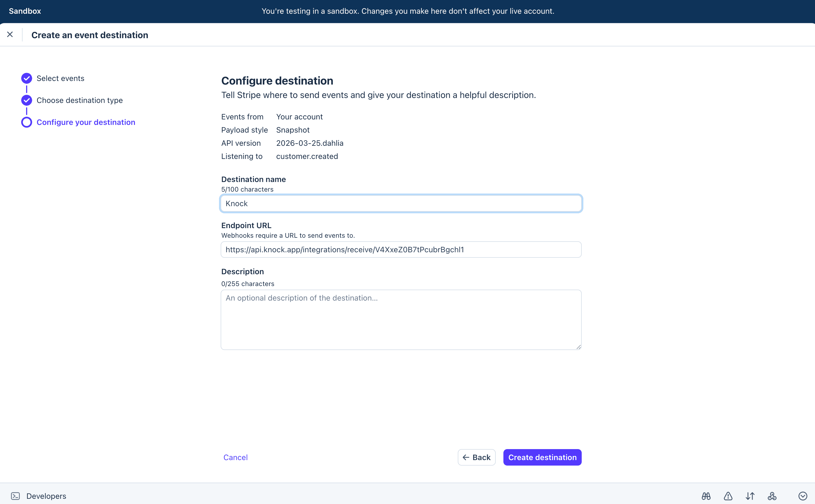This screenshot has width=815, height=504.
Task: Open search with the binoculars icon
Action: click(x=706, y=496)
